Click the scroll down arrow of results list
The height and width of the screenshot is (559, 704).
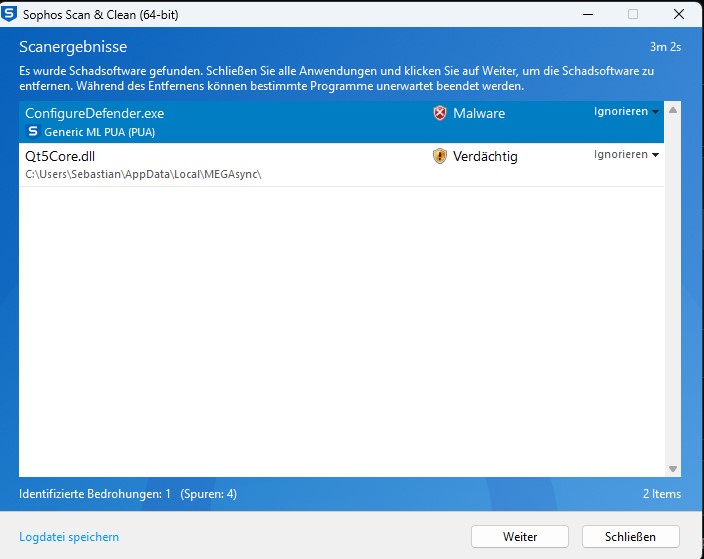tap(673, 469)
